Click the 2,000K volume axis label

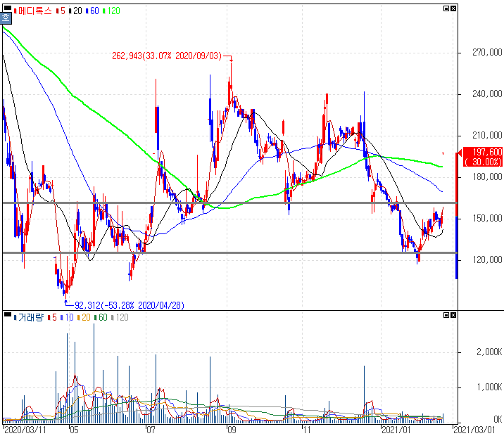pos(489,352)
